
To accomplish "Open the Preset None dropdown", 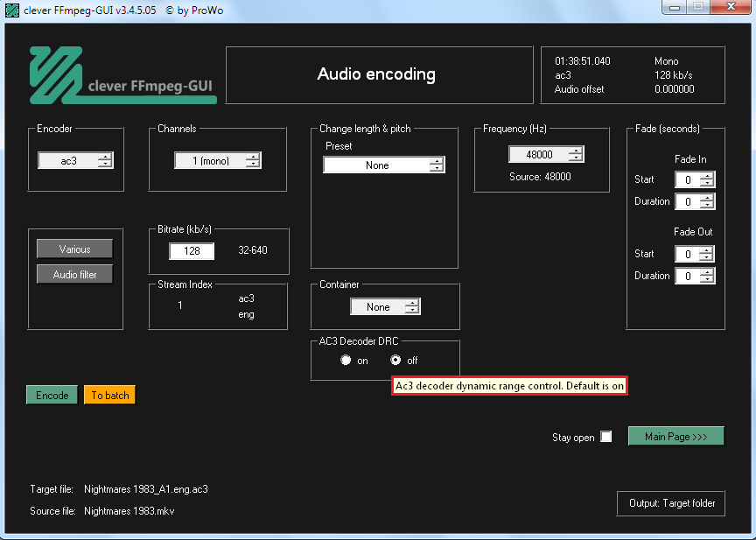I will [x=384, y=165].
